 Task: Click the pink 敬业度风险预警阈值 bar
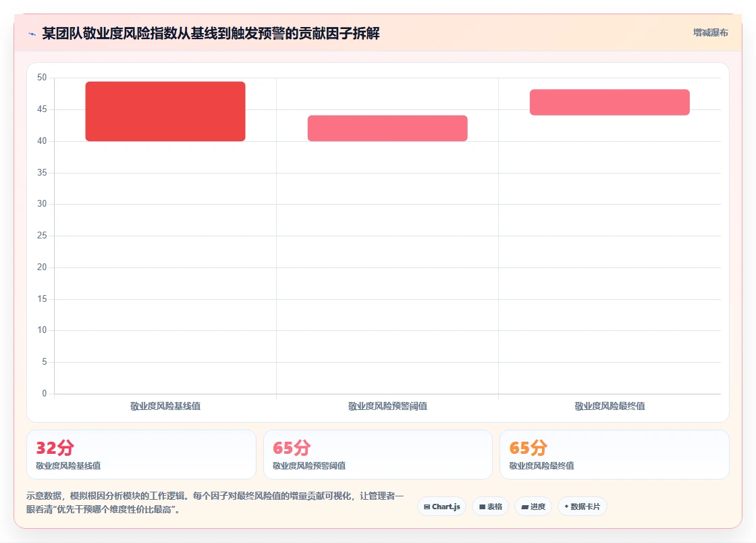[387, 128]
